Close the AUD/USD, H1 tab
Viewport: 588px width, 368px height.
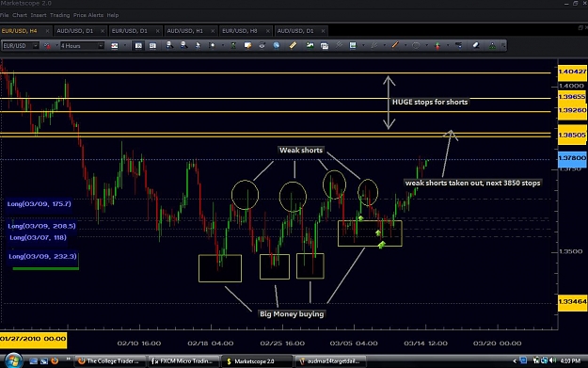tap(213, 31)
